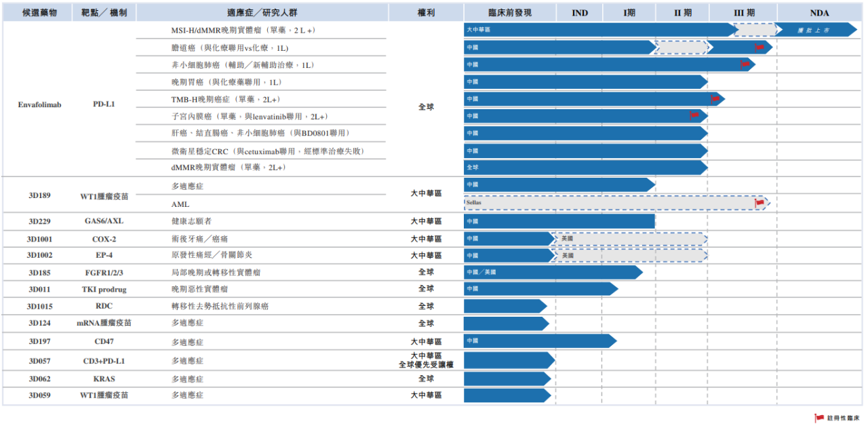The image size is (868, 426).
Task: Click the 3D229 drug name
Action: point(40,222)
